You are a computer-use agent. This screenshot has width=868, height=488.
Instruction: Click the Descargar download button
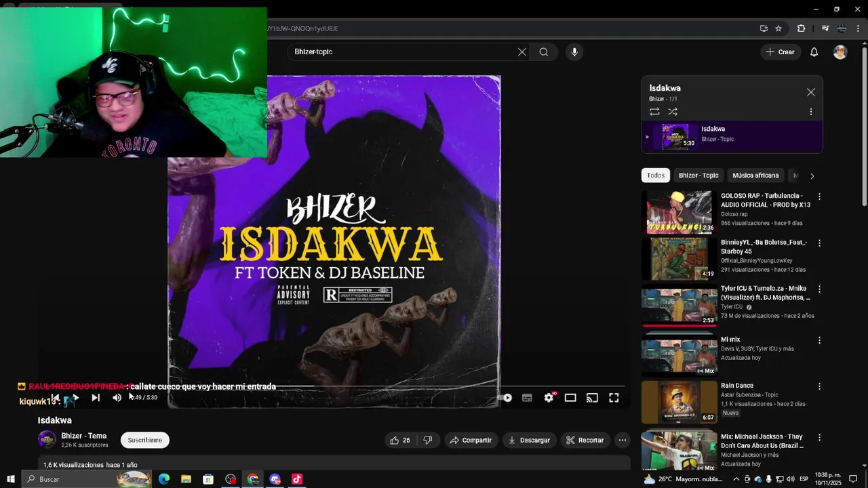(529, 440)
